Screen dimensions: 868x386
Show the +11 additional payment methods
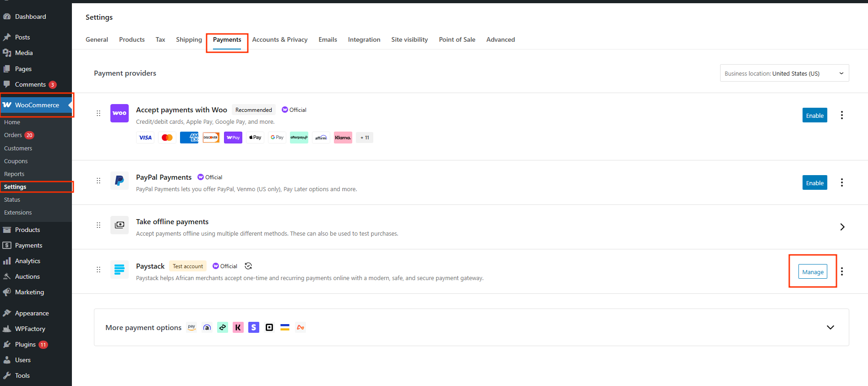(365, 138)
